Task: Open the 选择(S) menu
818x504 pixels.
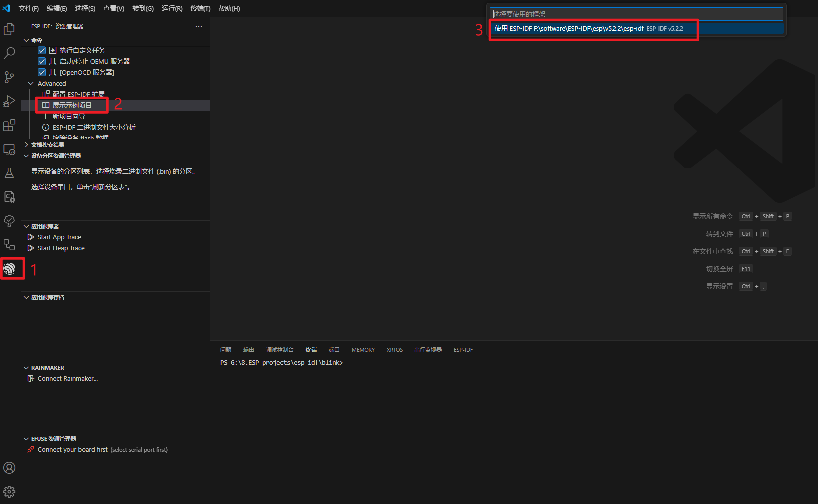Action: [x=85, y=8]
